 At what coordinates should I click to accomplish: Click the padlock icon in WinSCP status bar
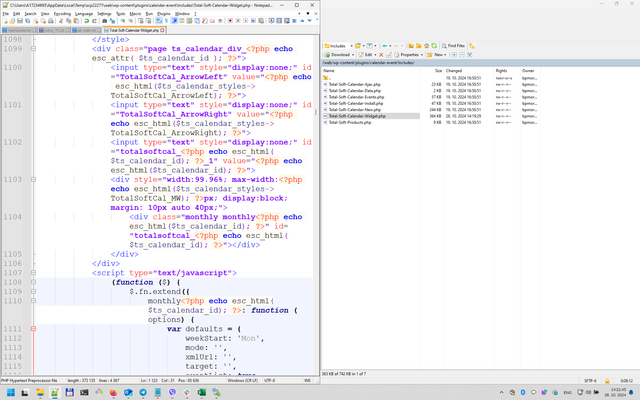[x=607, y=381]
